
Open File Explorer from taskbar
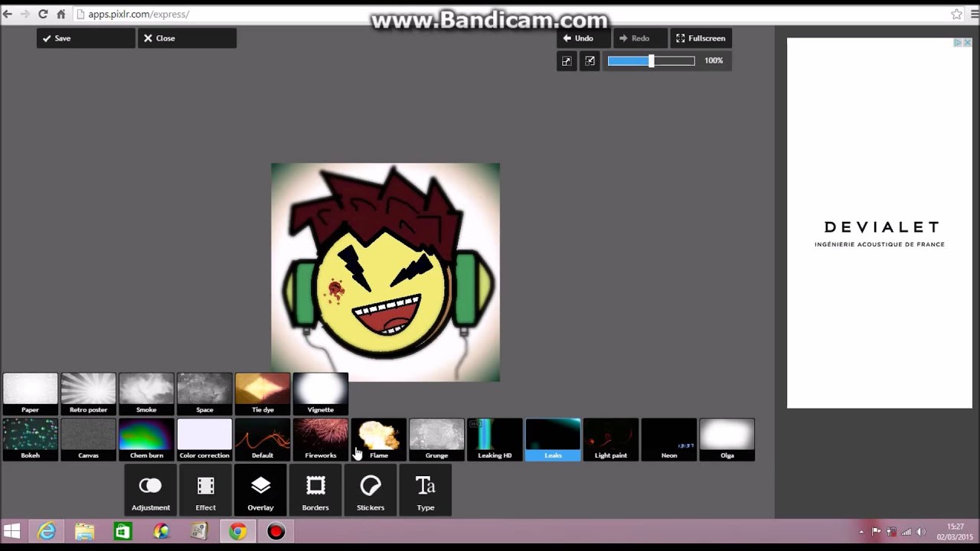[85, 531]
